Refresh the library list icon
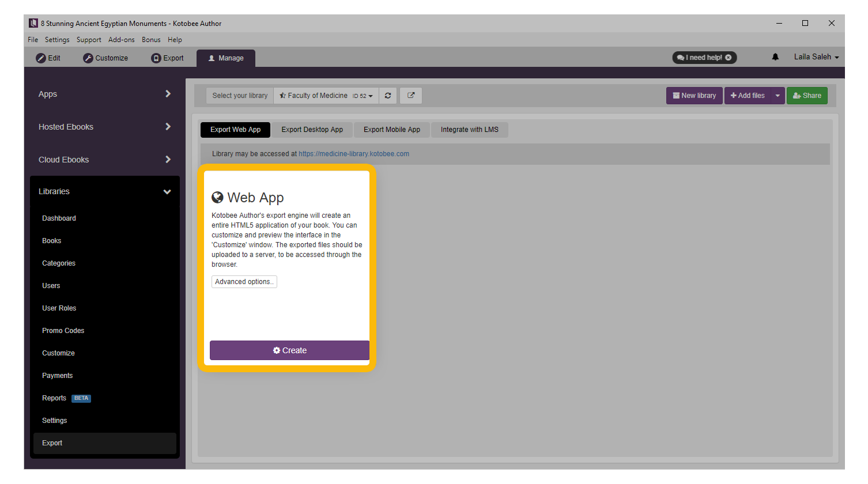Image resolution: width=868 pixels, height=484 pixels. pos(388,96)
